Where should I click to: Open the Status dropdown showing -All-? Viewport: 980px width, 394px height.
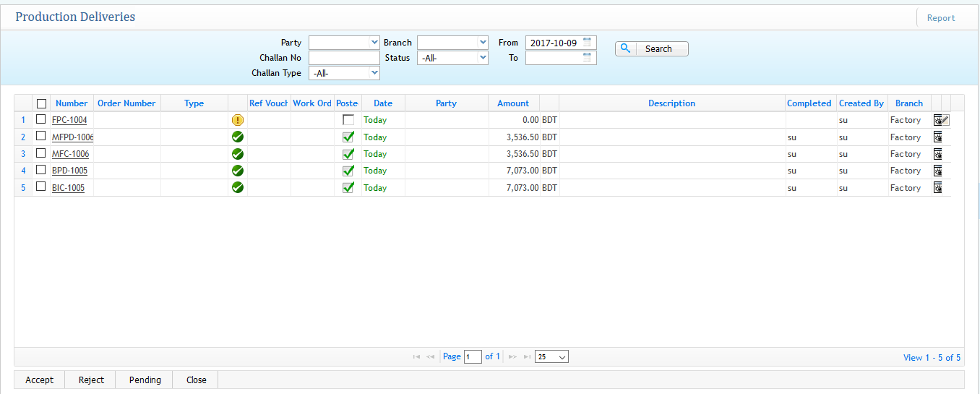(452, 58)
